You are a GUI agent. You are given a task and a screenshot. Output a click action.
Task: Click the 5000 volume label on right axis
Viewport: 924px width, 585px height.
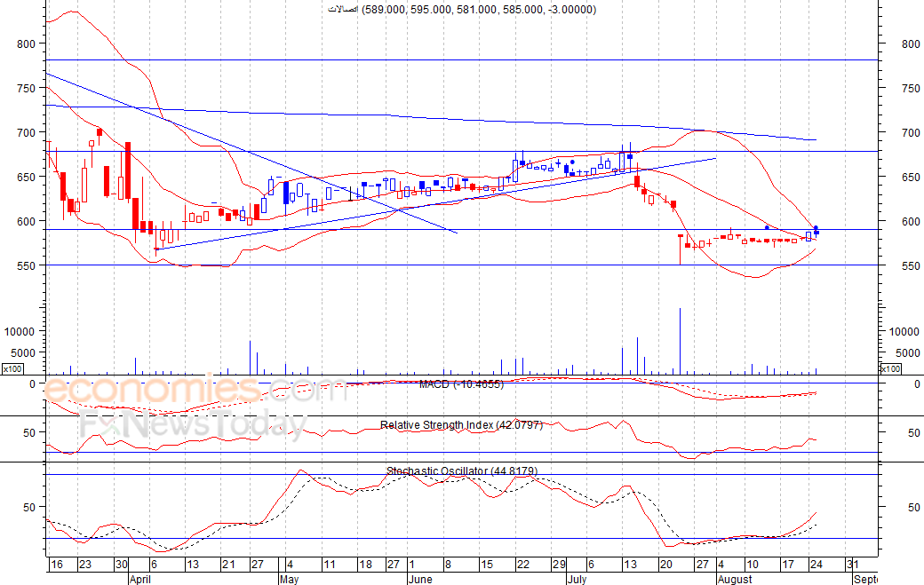(907, 352)
